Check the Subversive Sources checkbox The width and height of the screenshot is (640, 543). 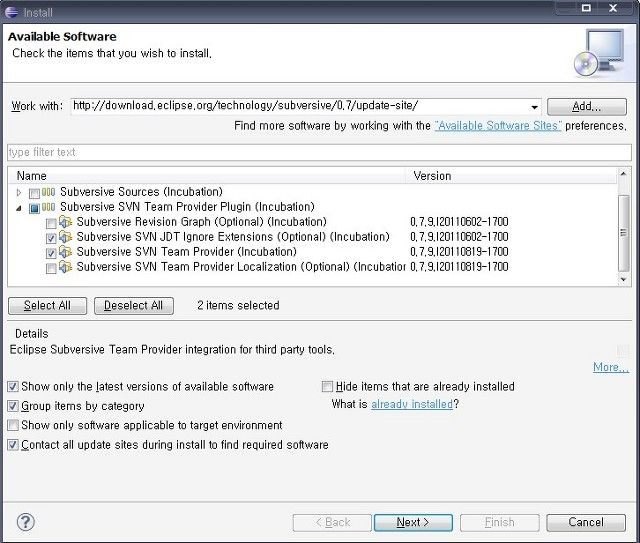(x=34, y=193)
